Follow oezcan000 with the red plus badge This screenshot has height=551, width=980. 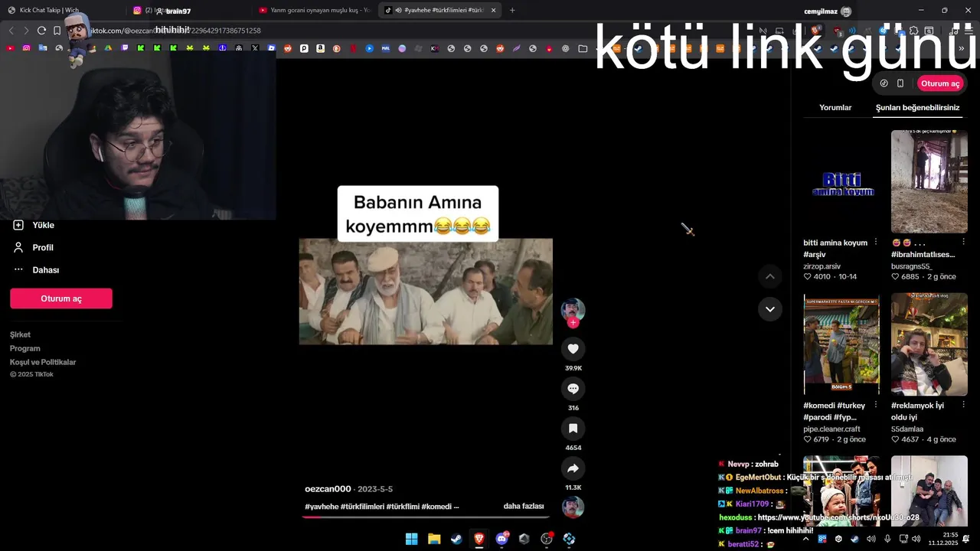click(573, 323)
